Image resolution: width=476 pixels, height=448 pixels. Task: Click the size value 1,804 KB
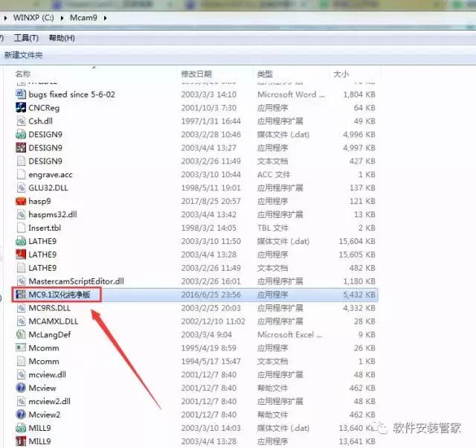pos(359,95)
